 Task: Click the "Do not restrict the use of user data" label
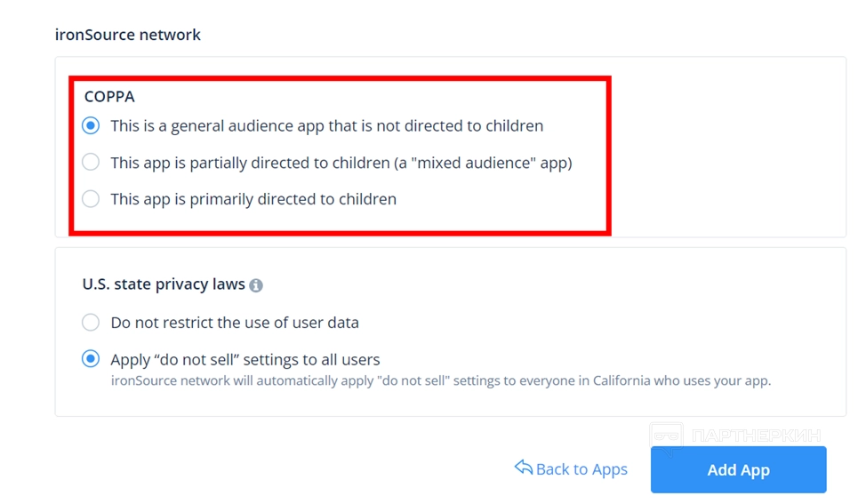tap(235, 323)
